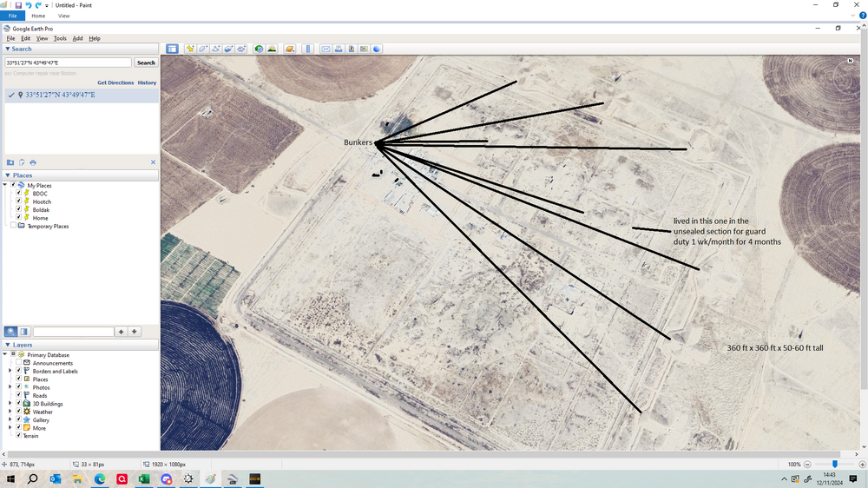Open the Google Earth Add menu
868x488 pixels.
pos(77,38)
